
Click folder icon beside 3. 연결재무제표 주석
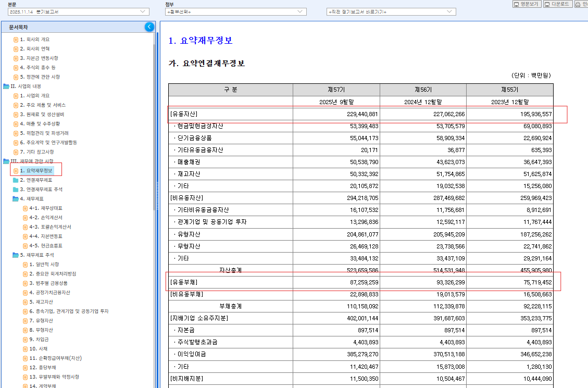tap(16, 190)
